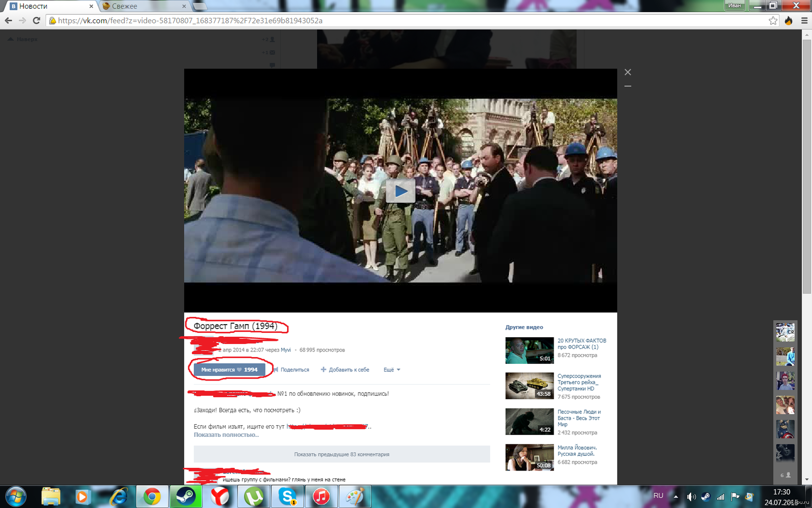Open Steam from taskbar

(x=186, y=496)
